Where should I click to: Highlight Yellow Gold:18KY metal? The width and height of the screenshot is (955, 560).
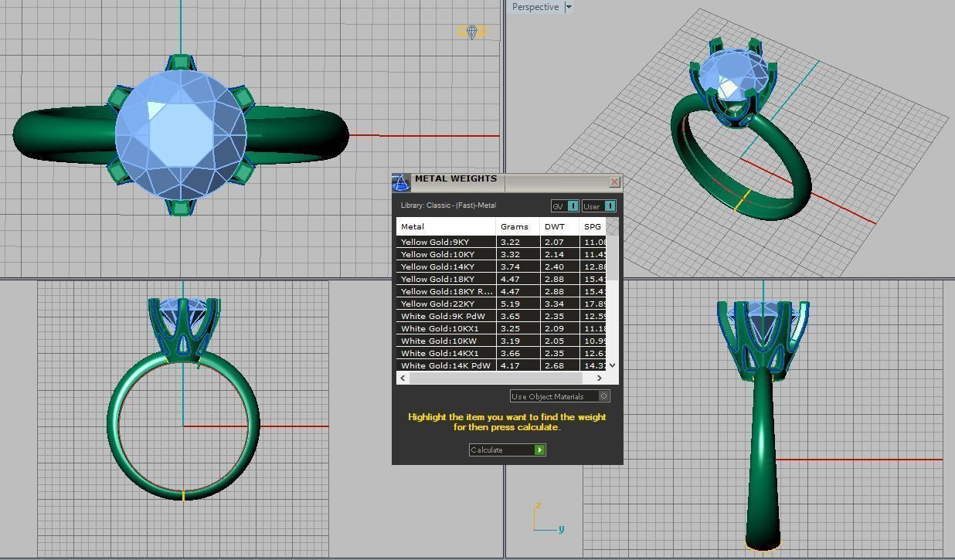click(x=501, y=279)
